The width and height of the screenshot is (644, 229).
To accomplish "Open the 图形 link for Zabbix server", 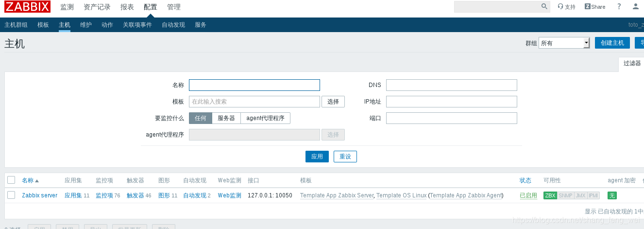I will [164, 195].
